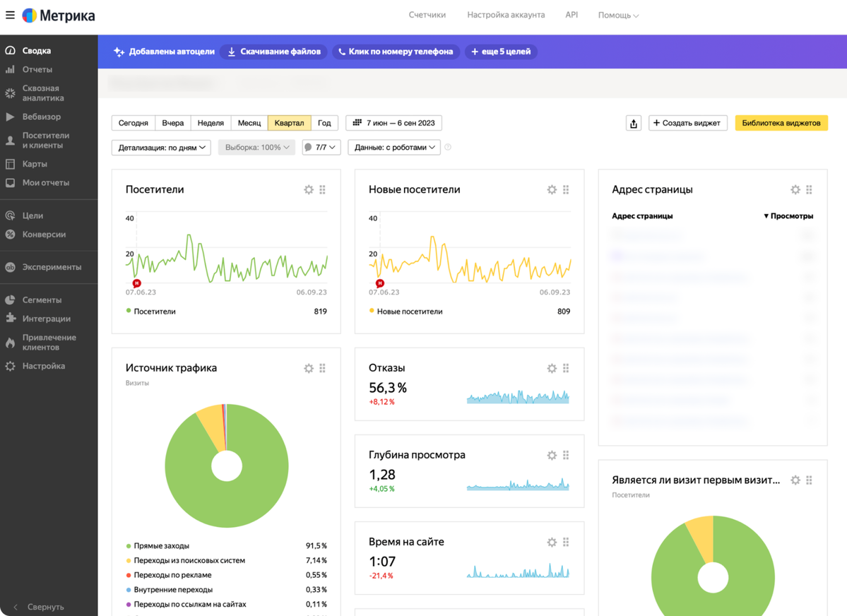This screenshot has height=616, width=847.
Task: Open Эксперименты in the sidebar
Action: coord(52,267)
